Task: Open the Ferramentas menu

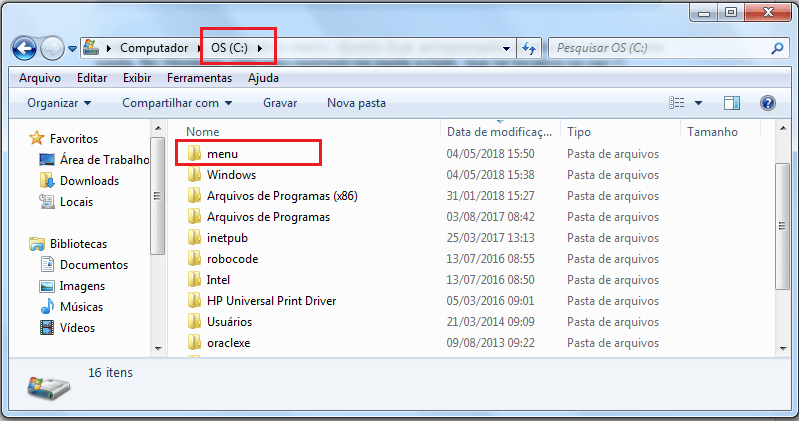Action: (x=199, y=78)
